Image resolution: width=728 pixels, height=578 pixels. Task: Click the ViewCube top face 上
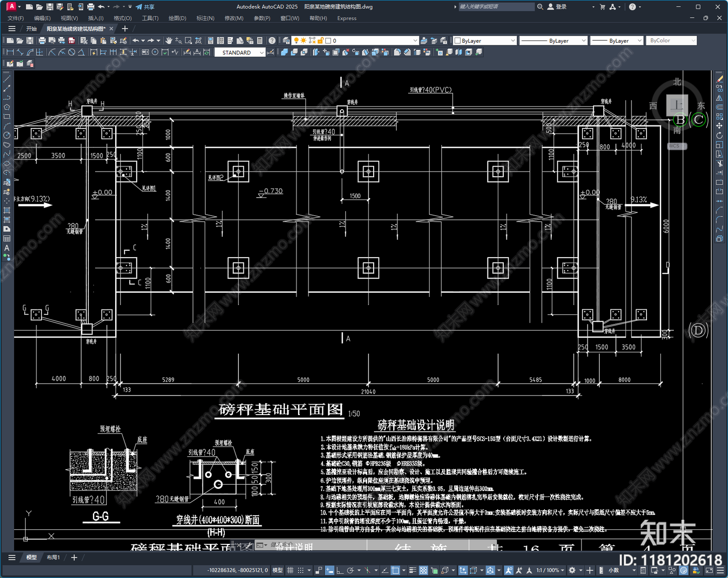point(677,105)
